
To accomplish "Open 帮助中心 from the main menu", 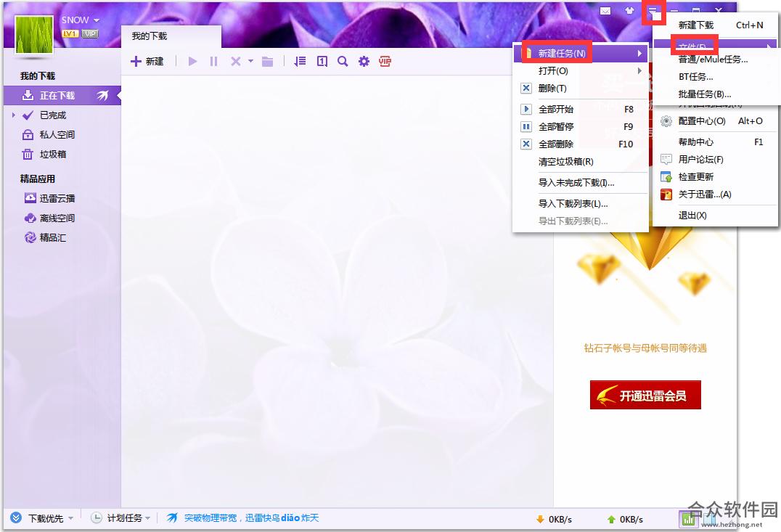I will pos(716,142).
